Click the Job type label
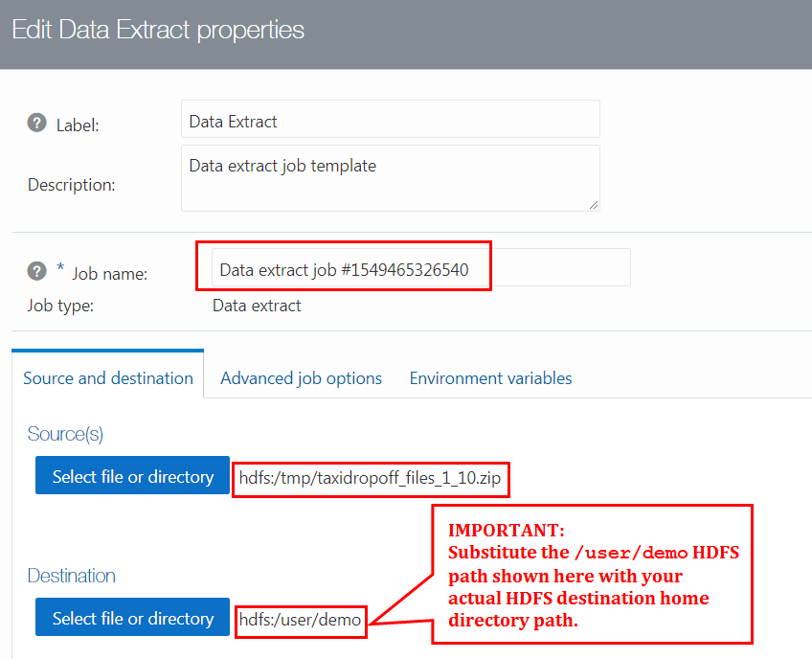812x659 pixels. (60, 306)
